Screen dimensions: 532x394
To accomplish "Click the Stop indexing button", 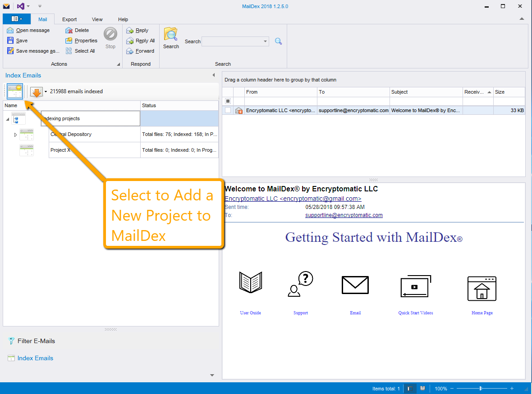I will click(110, 38).
